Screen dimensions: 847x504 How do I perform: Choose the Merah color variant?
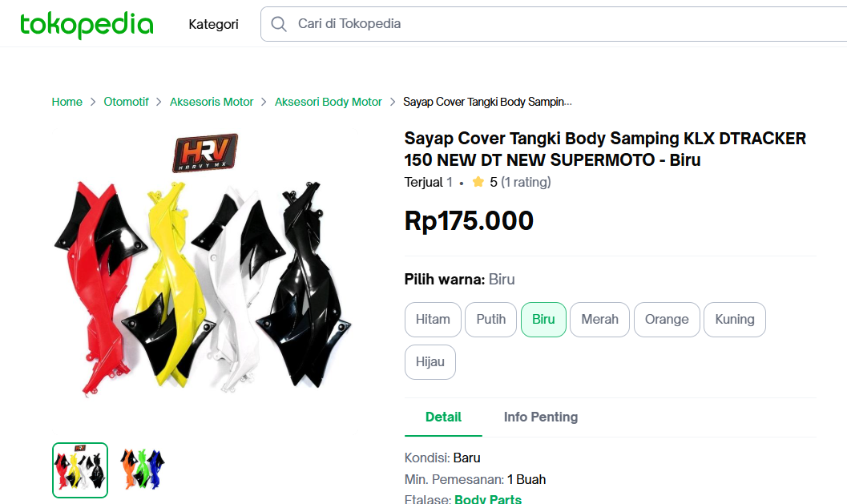tap(599, 319)
